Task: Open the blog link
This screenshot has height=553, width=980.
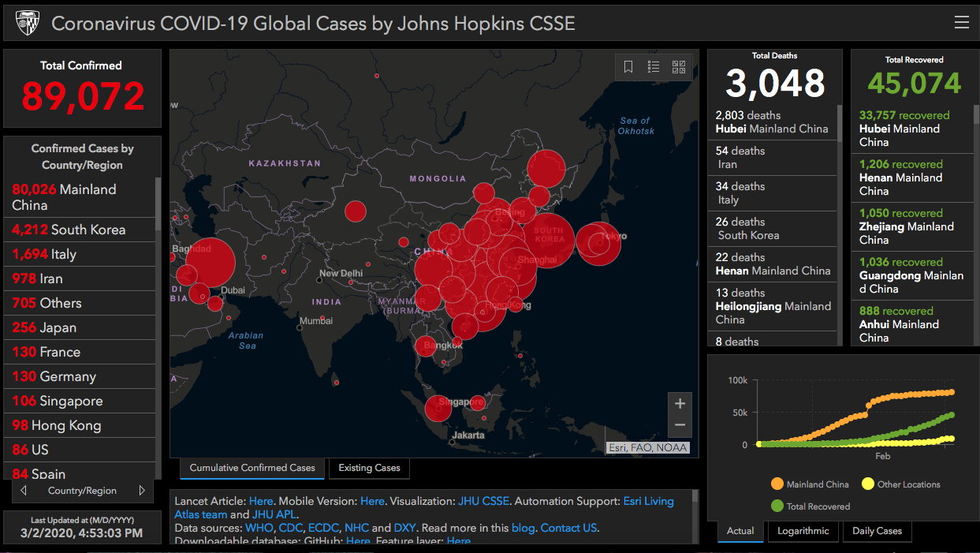Action: click(522, 528)
